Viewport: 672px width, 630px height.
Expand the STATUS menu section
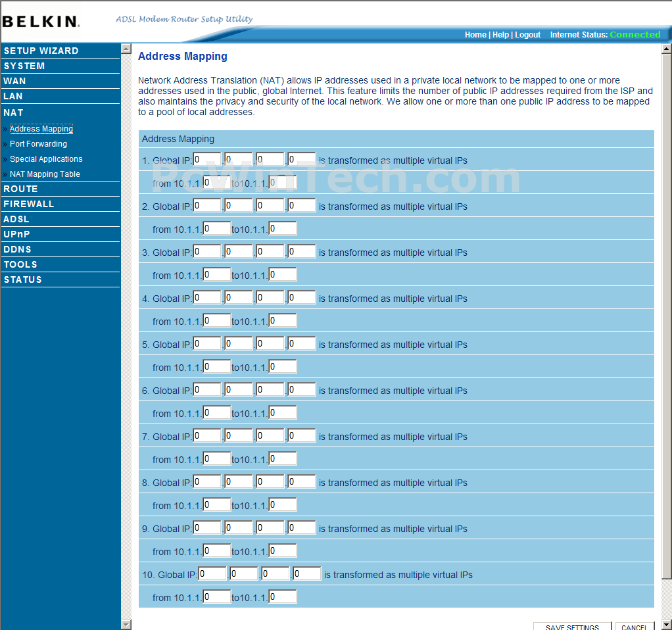(x=23, y=279)
